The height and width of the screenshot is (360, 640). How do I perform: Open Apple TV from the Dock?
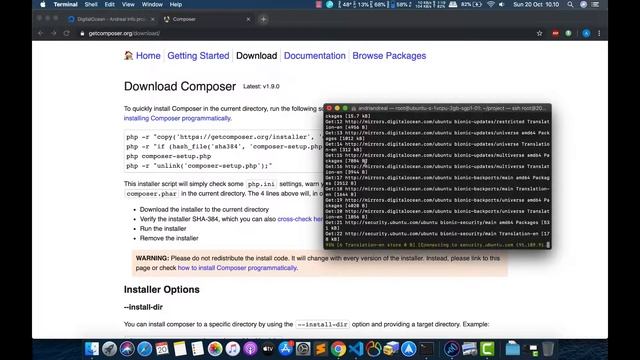pyautogui.click(x=268, y=349)
